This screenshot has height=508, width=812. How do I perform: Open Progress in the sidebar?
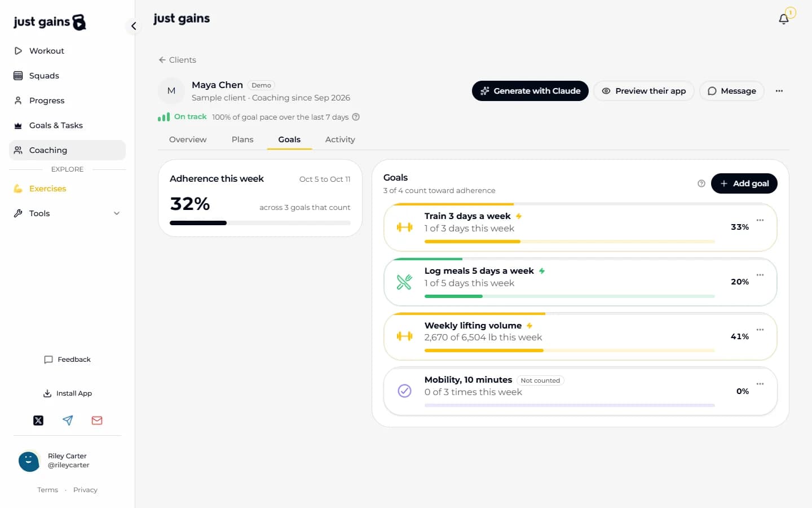pyautogui.click(x=67, y=100)
